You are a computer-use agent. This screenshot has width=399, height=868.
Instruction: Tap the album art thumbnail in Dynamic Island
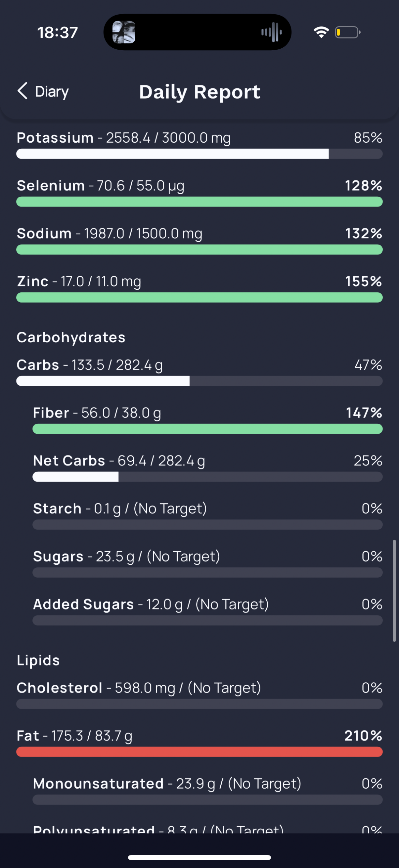pyautogui.click(x=124, y=32)
